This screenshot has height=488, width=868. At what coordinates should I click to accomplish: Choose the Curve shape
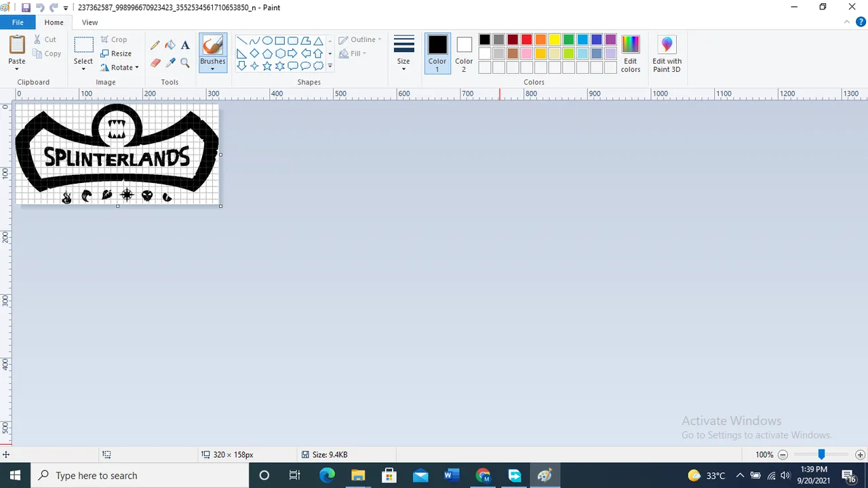coord(254,41)
